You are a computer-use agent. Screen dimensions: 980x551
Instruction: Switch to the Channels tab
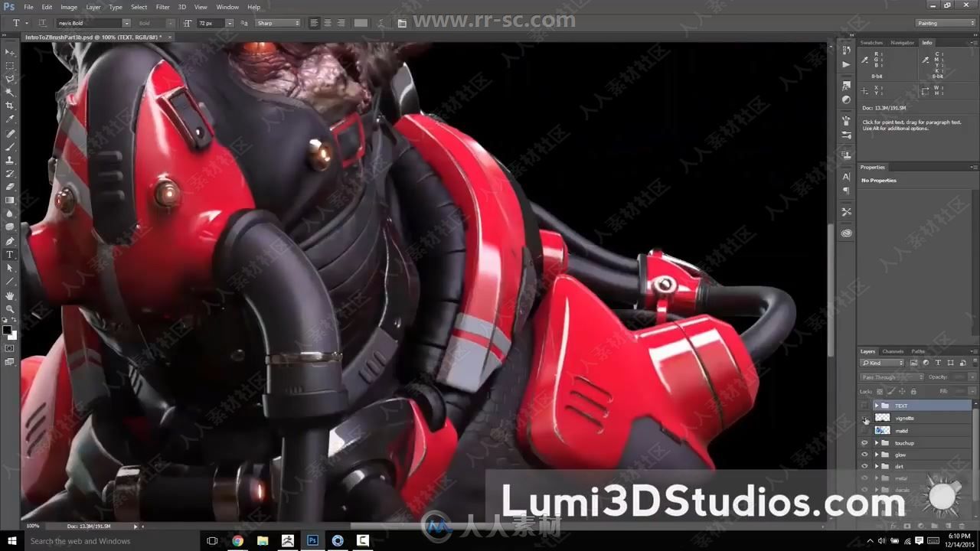[893, 351]
